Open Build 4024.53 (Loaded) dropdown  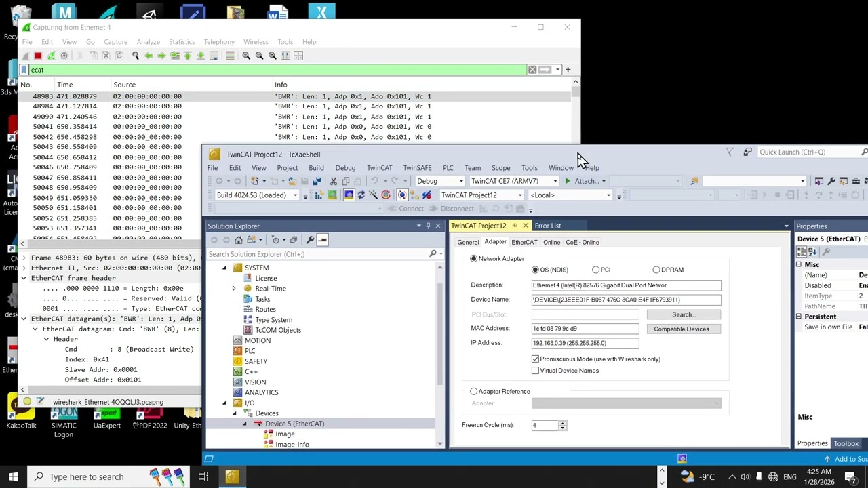click(x=295, y=195)
